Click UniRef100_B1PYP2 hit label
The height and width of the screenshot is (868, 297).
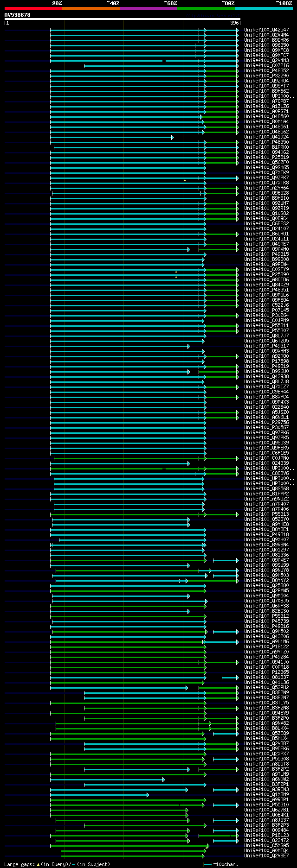tap(266, 494)
